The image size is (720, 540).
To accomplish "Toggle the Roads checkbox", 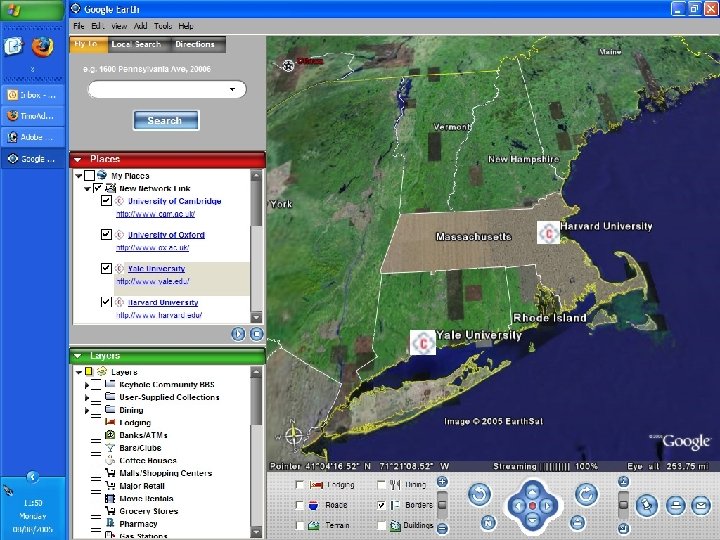I will (299, 505).
